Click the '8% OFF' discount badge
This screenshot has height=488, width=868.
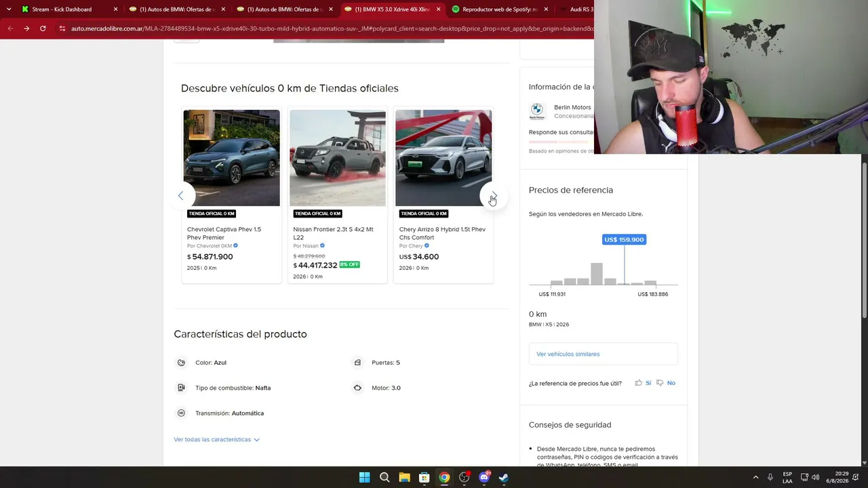click(349, 264)
